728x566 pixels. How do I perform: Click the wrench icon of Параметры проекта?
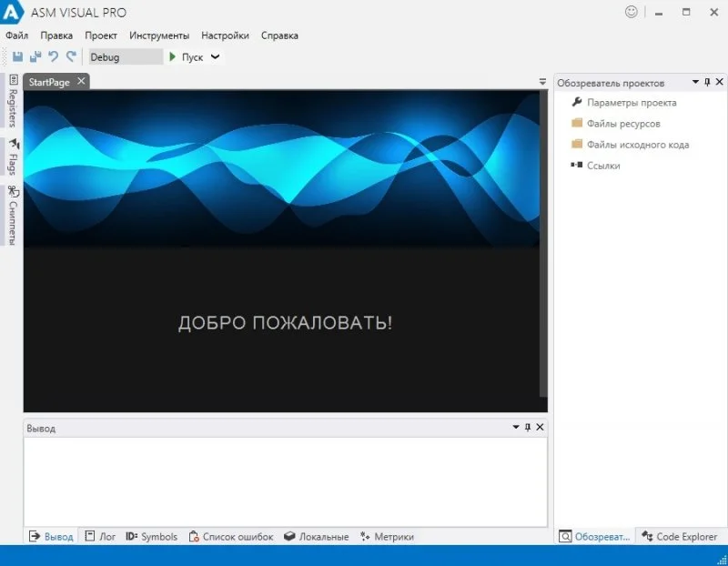pos(577,102)
